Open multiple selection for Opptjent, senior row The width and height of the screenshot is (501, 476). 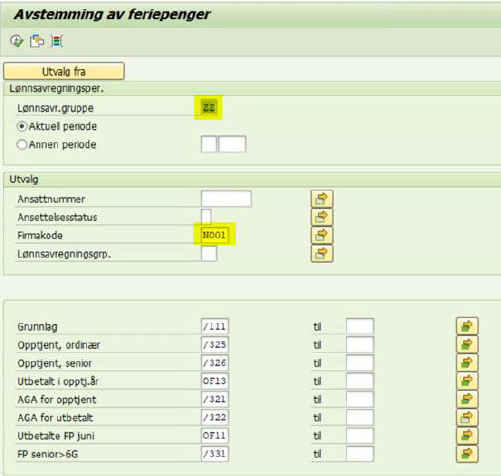(x=467, y=363)
